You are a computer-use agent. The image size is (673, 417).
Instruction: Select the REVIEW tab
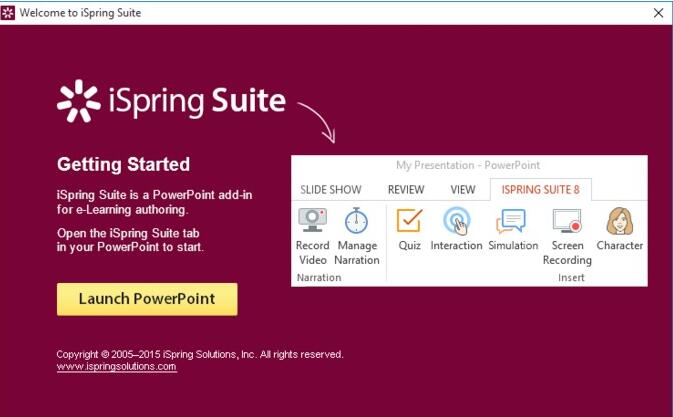[406, 190]
